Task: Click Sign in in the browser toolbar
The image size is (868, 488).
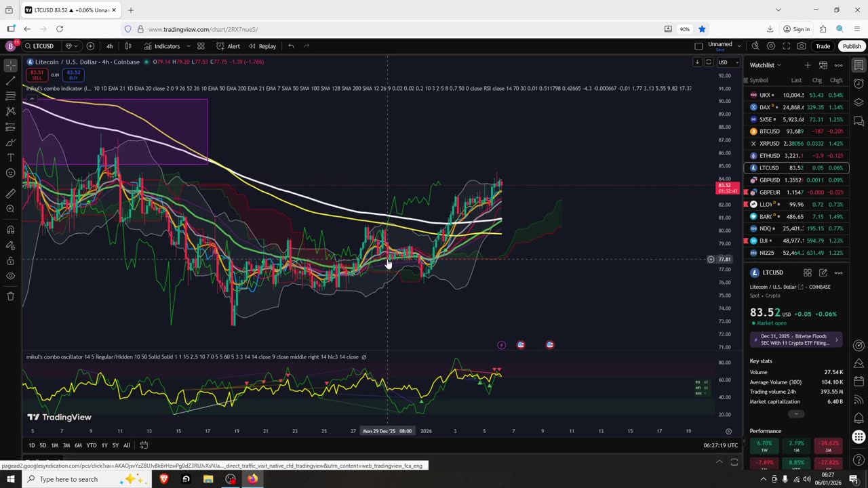Action: tap(797, 29)
